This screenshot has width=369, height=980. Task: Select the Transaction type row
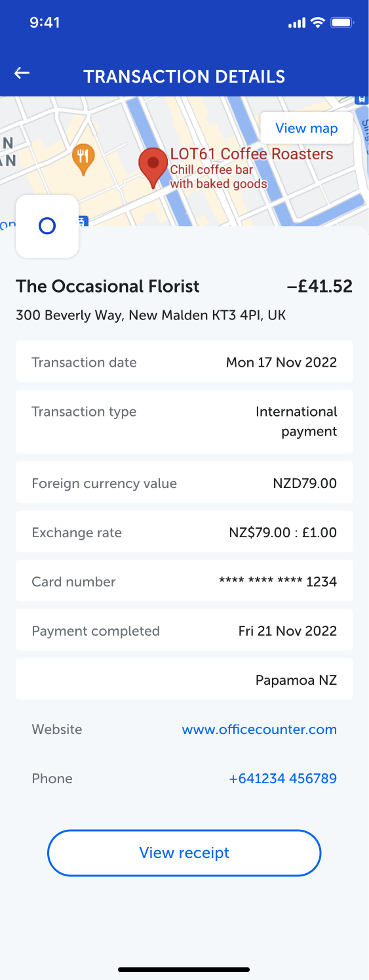184,421
